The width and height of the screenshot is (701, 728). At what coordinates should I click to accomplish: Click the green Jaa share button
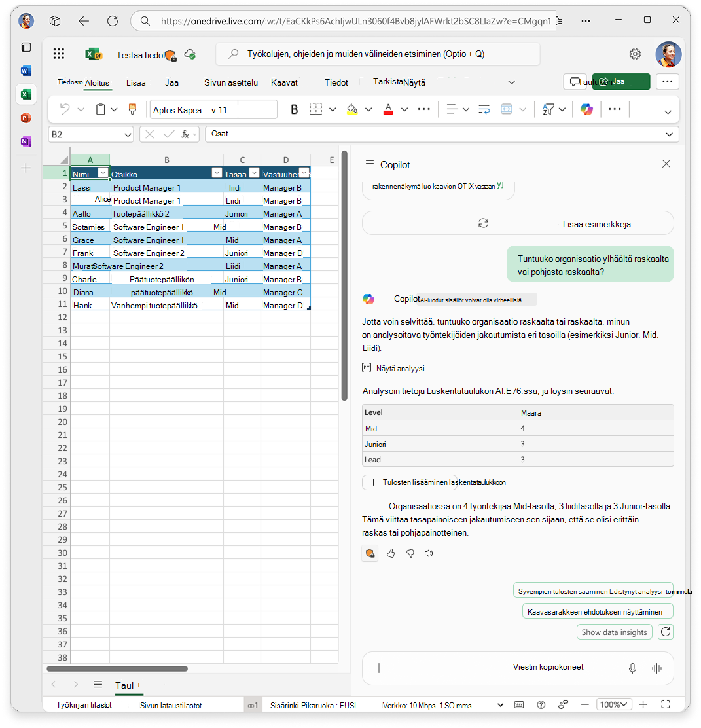tap(620, 81)
